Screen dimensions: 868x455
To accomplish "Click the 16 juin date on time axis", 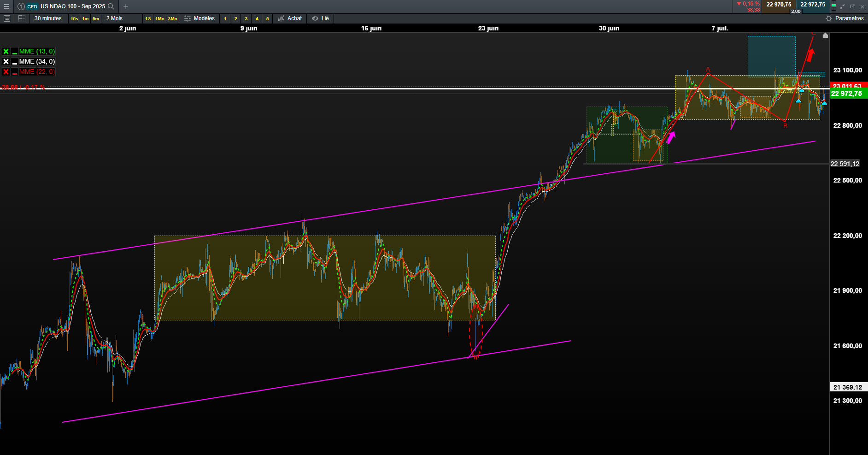I will [371, 28].
